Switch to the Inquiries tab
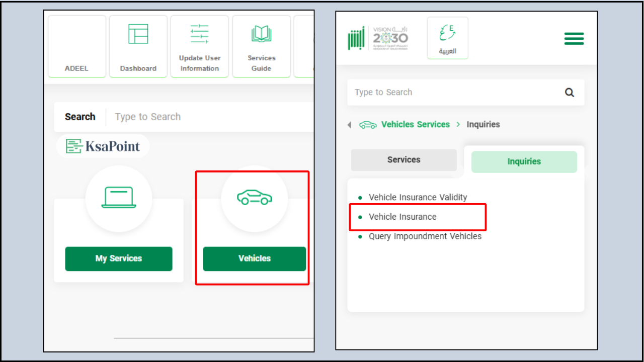Image resolution: width=644 pixels, height=362 pixels. click(524, 162)
